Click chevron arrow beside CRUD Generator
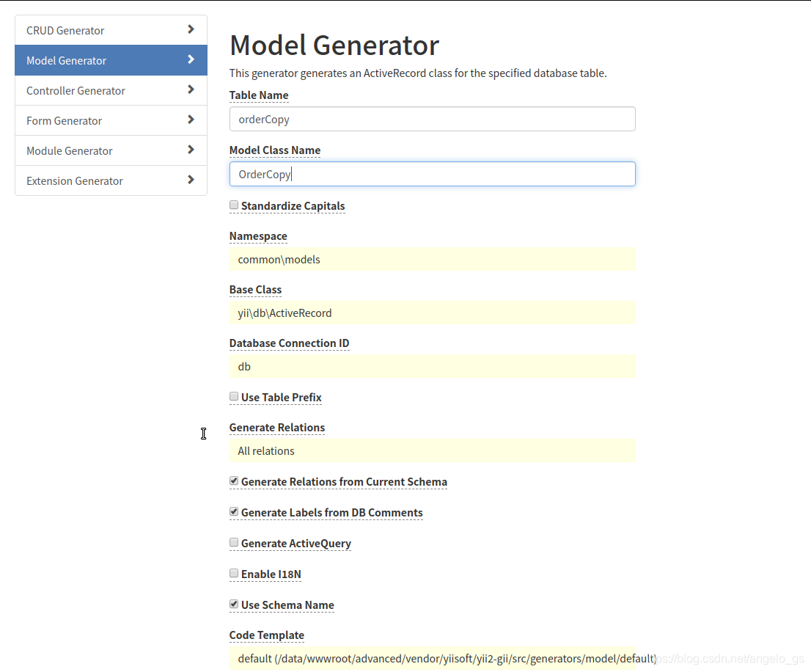 [191, 29]
